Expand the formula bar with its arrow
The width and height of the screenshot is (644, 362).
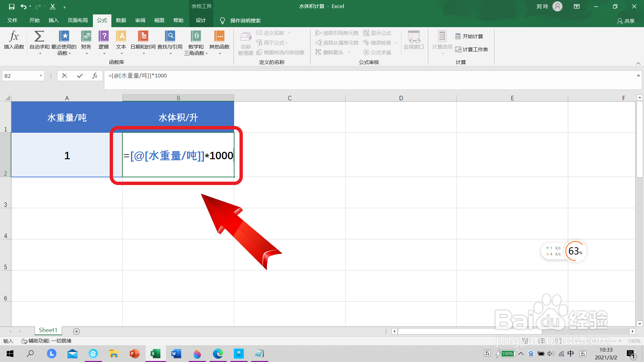click(638, 76)
